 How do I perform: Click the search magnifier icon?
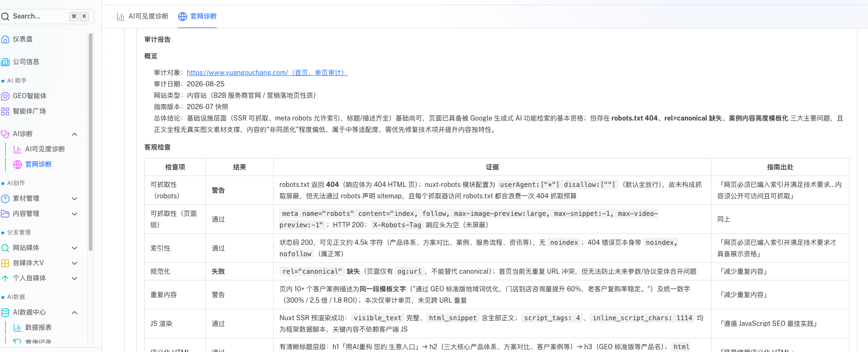(5, 17)
